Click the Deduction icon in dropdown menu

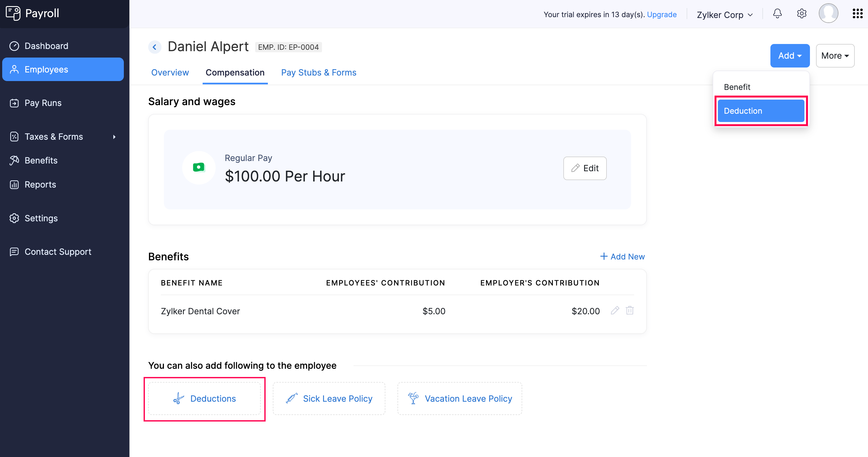[761, 110]
